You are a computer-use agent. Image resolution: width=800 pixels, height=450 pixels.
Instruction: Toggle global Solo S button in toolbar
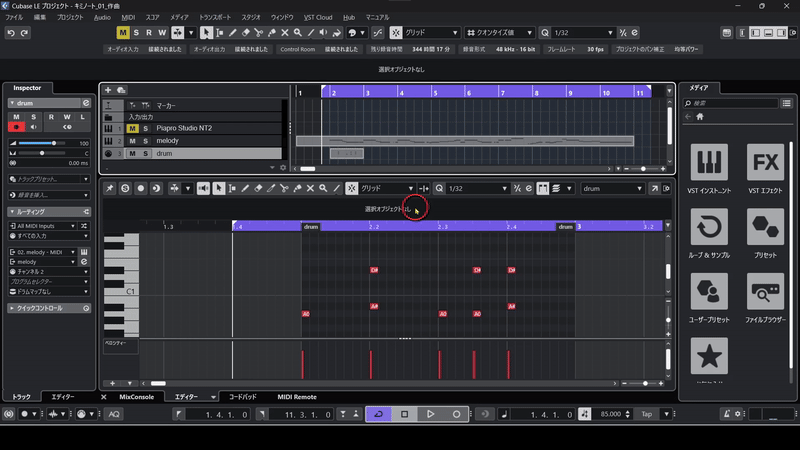(136, 33)
